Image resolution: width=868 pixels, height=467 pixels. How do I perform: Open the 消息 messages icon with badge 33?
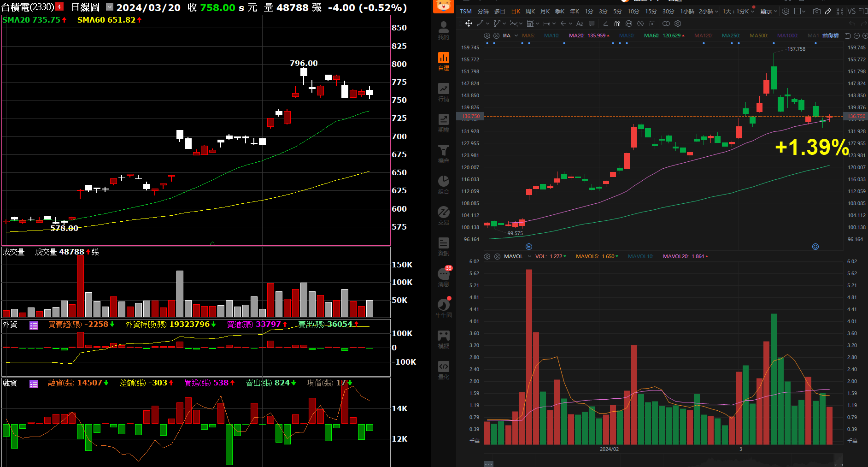(444, 277)
